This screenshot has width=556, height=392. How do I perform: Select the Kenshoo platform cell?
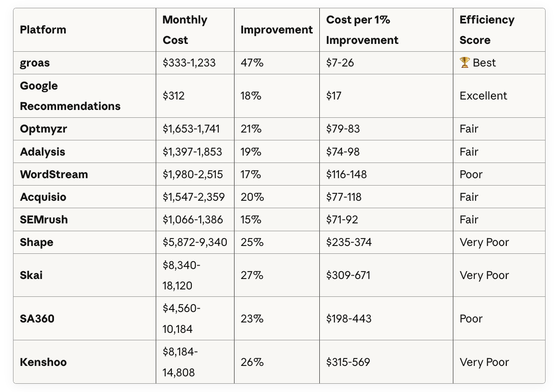point(44,362)
